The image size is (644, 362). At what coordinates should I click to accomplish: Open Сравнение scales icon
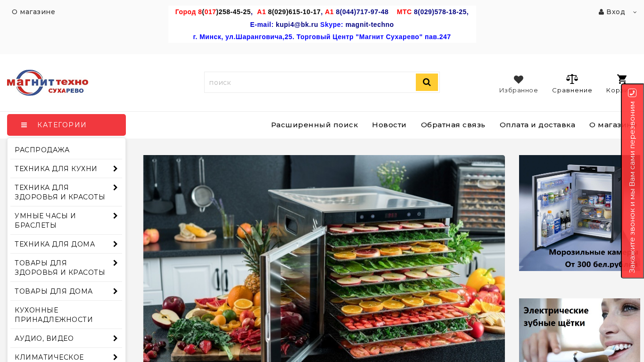tap(572, 79)
